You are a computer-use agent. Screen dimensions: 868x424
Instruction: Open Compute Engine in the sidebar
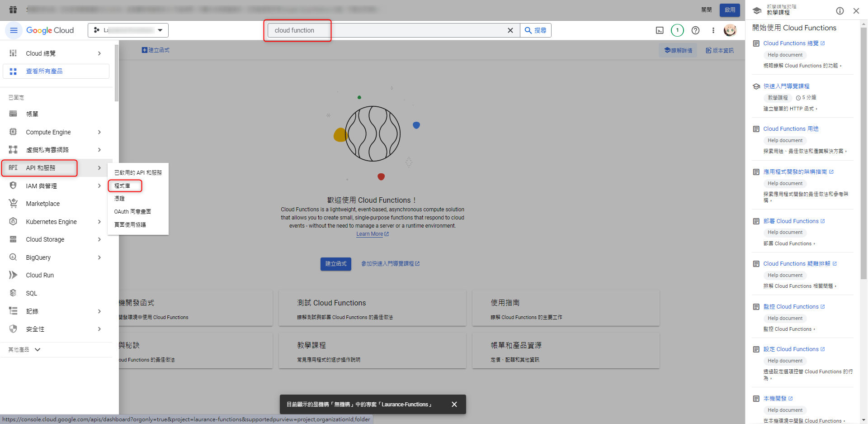(48, 132)
